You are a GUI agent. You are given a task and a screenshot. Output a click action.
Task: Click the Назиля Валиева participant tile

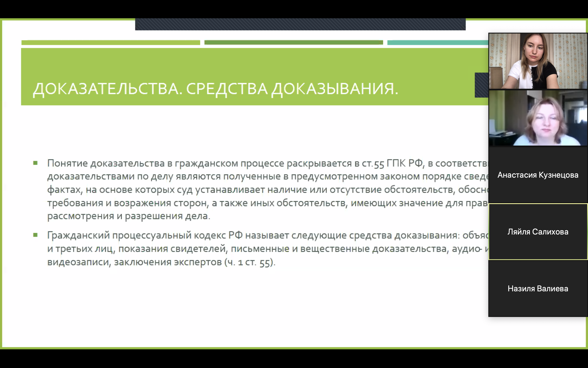(x=538, y=288)
